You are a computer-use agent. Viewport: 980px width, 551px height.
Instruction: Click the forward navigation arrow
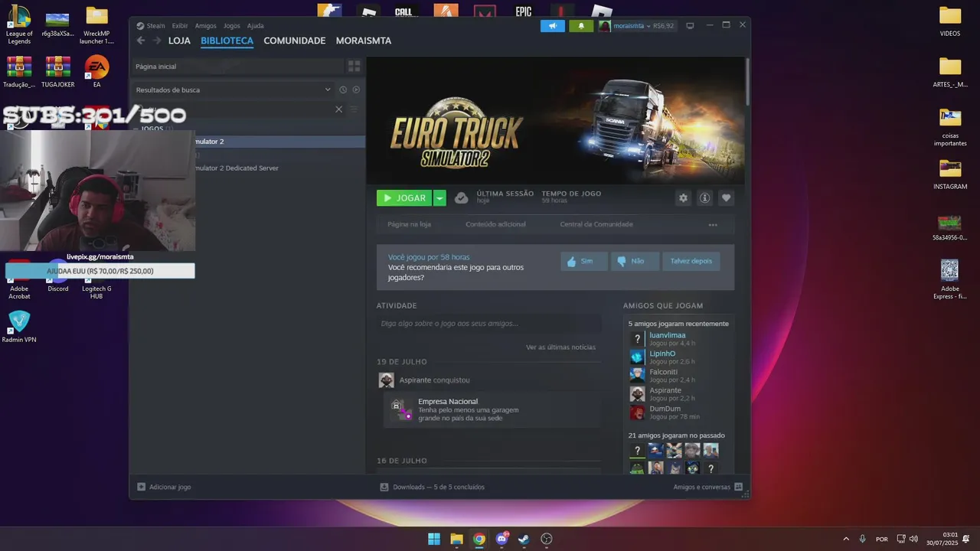coord(156,41)
